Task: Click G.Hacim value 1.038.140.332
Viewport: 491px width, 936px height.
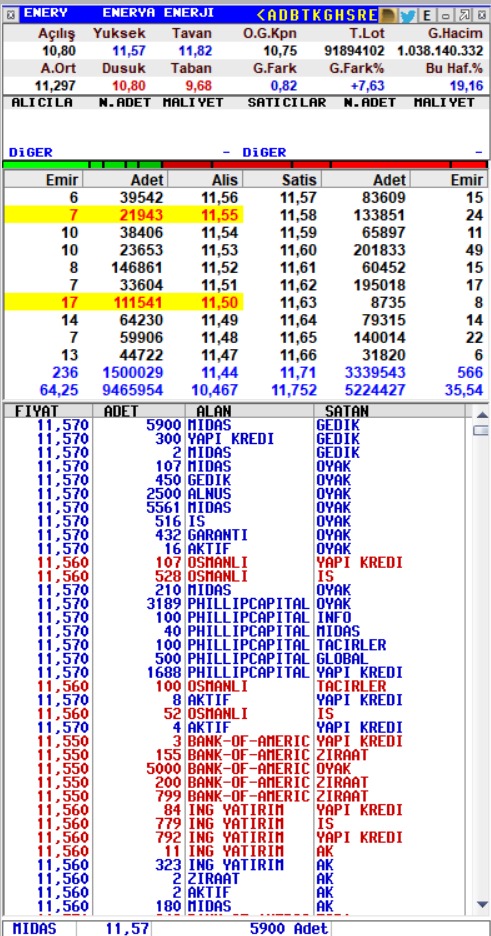Action: point(440,51)
